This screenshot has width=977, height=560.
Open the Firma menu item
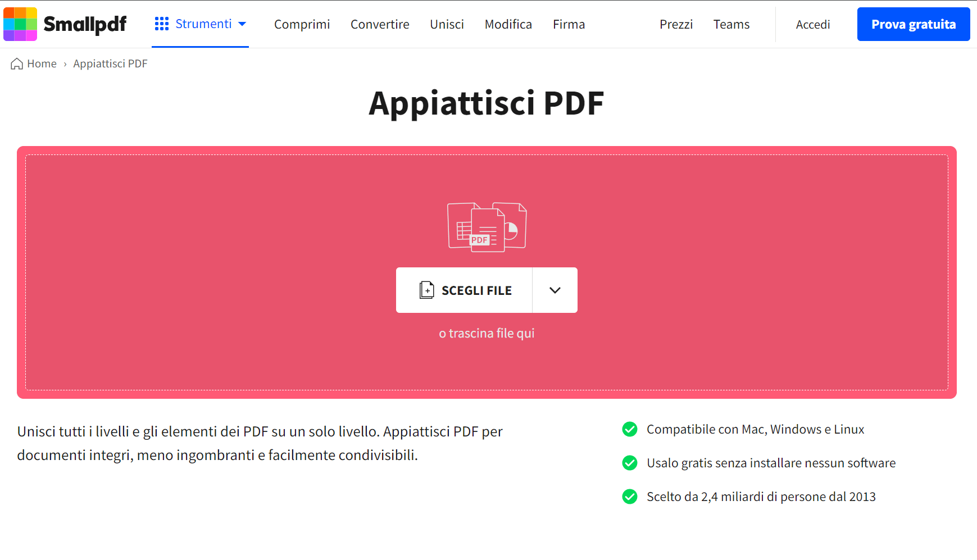click(x=569, y=24)
